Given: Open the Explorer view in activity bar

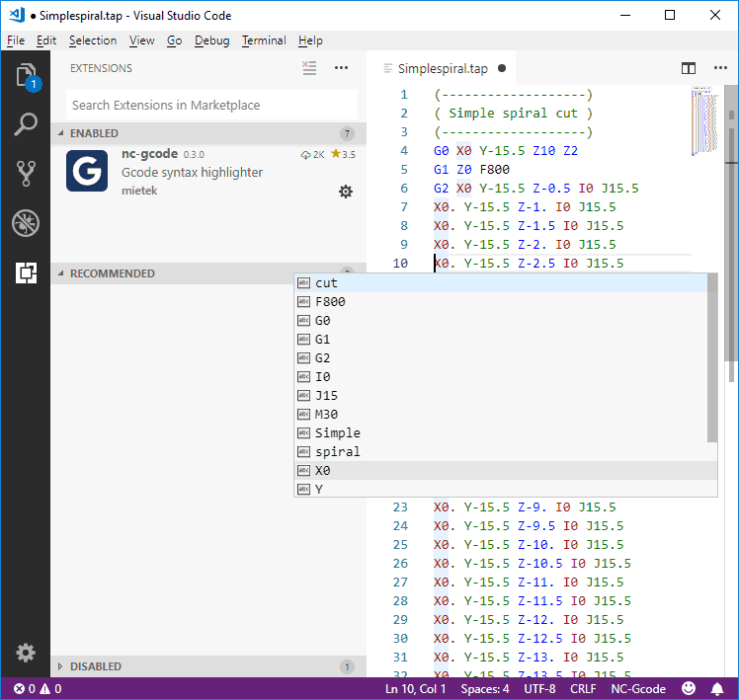Looking at the screenshot, I should (26, 75).
